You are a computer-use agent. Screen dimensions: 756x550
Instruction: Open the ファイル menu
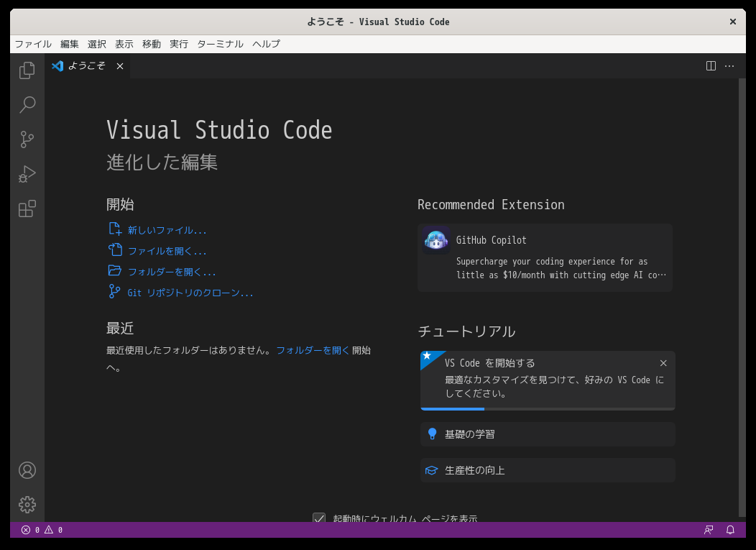point(33,44)
